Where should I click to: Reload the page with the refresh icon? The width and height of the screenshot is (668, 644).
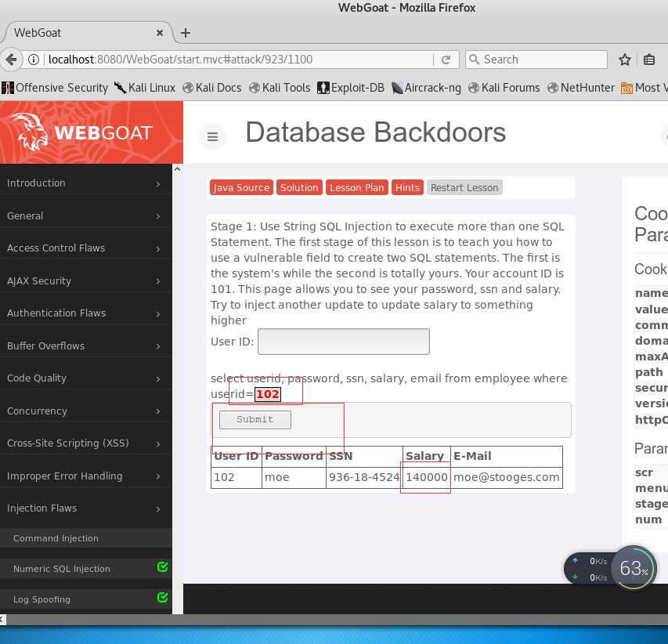(446, 60)
